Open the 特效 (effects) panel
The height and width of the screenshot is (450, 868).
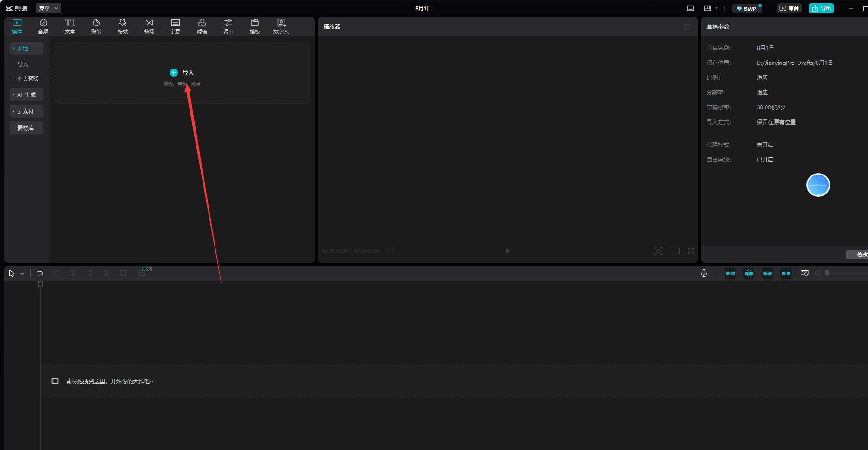coord(123,26)
